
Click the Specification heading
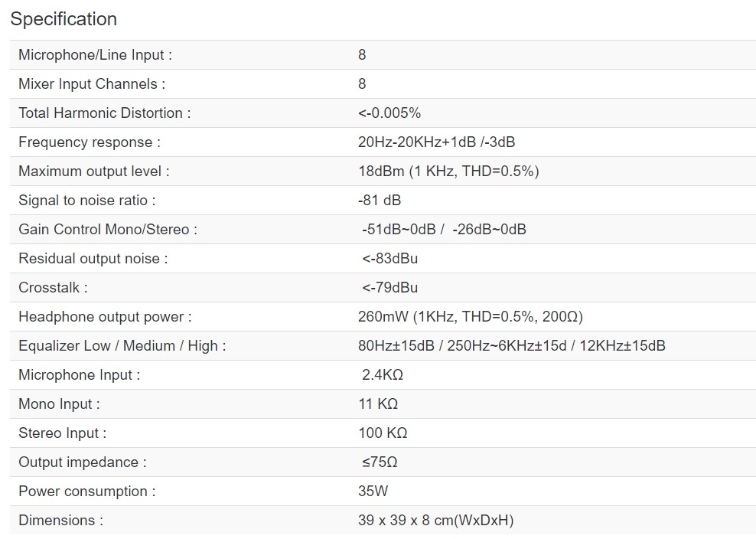tap(64, 19)
